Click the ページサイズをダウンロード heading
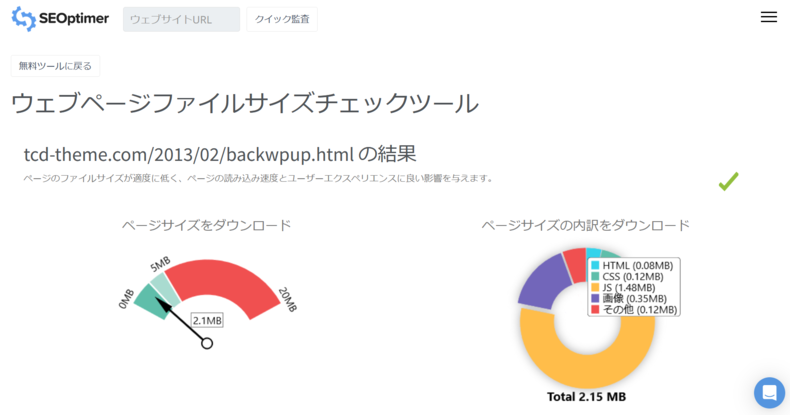 click(207, 225)
